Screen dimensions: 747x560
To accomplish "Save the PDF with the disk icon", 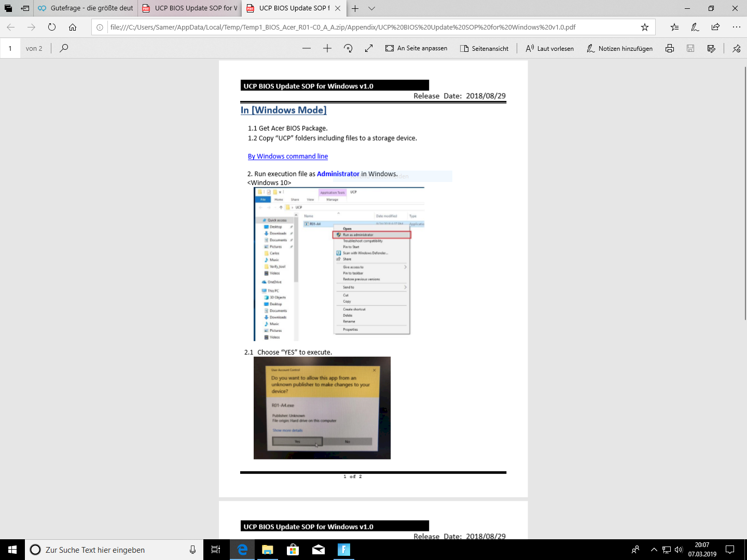I will point(690,48).
